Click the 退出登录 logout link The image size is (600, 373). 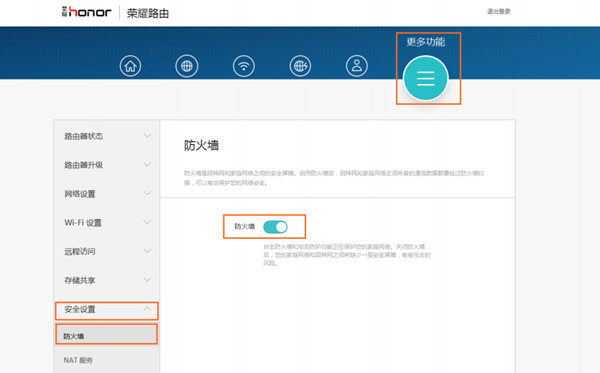click(x=498, y=11)
